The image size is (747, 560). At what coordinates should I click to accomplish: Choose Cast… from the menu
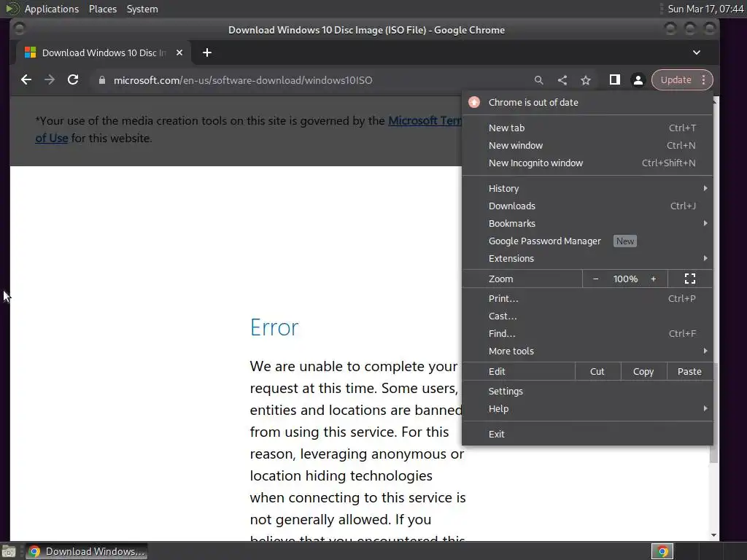point(587,316)
